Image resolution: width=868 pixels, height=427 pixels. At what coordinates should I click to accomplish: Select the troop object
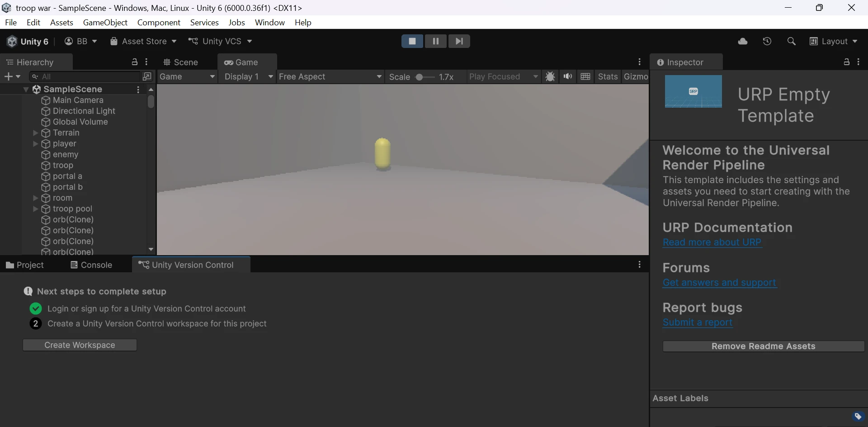point(62,165)
